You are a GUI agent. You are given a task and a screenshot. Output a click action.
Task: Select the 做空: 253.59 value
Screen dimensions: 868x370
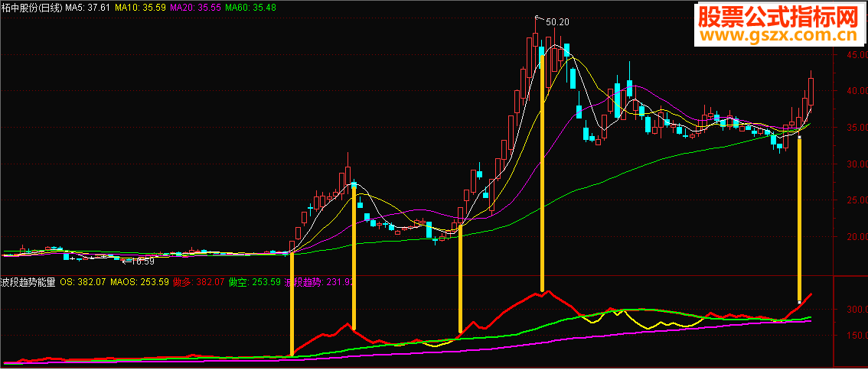coord(255,282)
